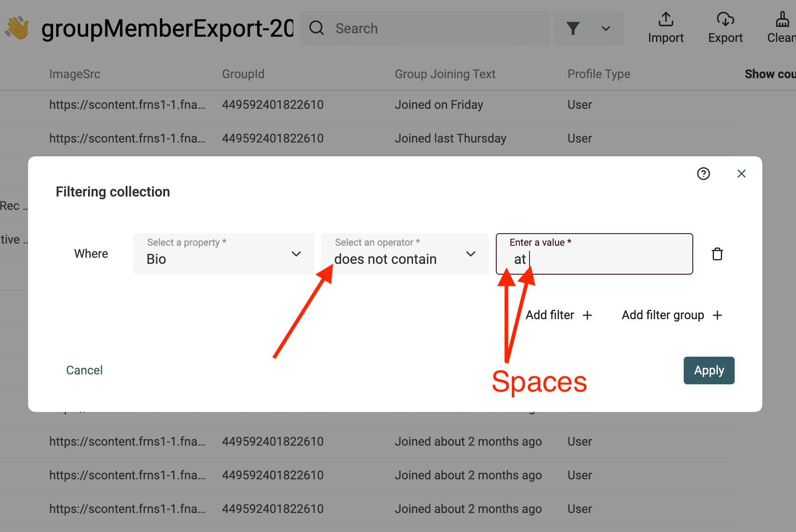Click the waving hand app logo
The height and width of the screenshot is (532, 796).
point(17,28)
